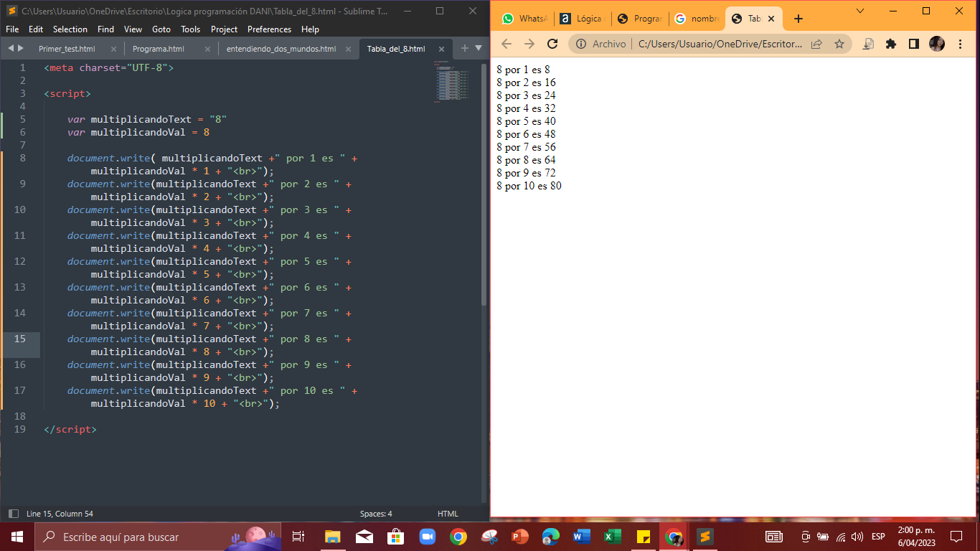
Task: Open the Preferences menu
Action: click(x=269, y=29)
